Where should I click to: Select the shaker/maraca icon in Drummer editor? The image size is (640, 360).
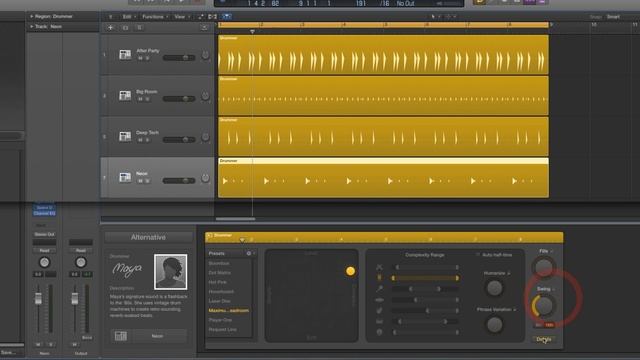pyautogui.click(x=379, y=289)
